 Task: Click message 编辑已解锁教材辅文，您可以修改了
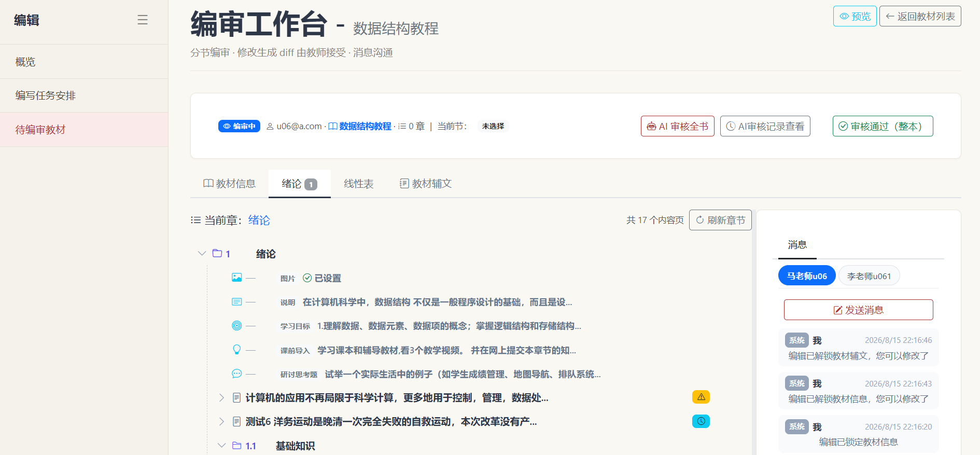coord(859,355)
